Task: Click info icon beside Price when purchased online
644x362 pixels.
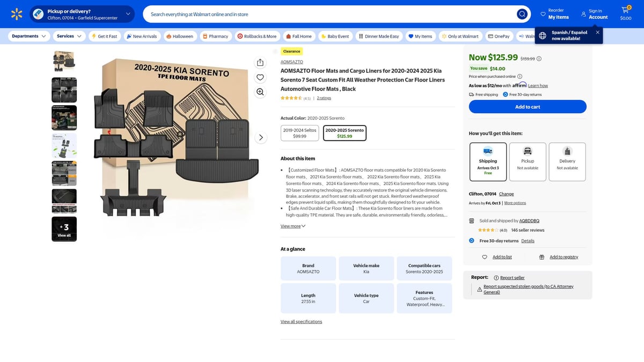Action: pyautogui.click(x=519, y=77)
